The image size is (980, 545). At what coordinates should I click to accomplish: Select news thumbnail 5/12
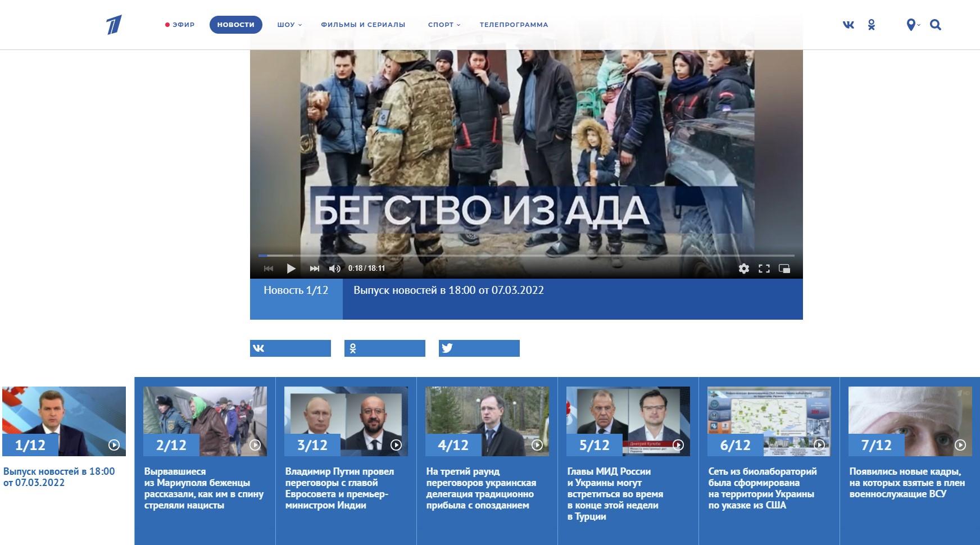click(628, 421)
